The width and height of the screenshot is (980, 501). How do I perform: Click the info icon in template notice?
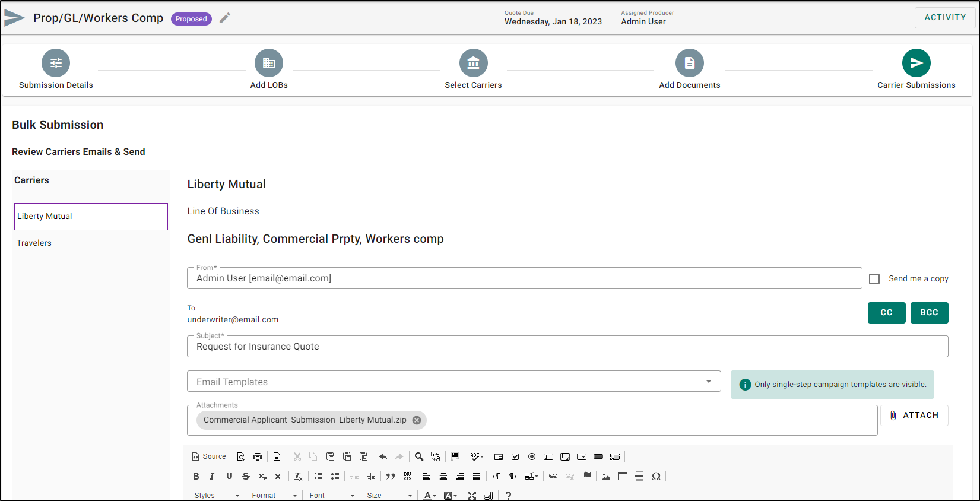pyautogui.click(x=745, y=385)
